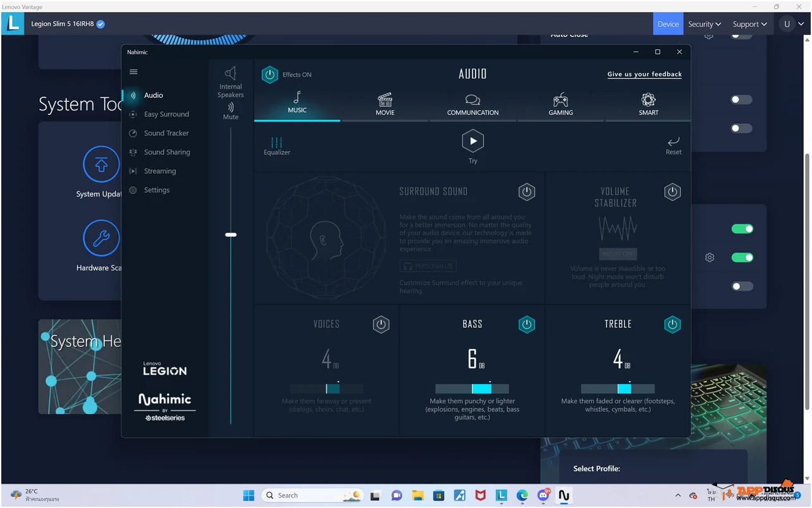
Task: Open the Windows Start menu
Action: coord(249,495)
